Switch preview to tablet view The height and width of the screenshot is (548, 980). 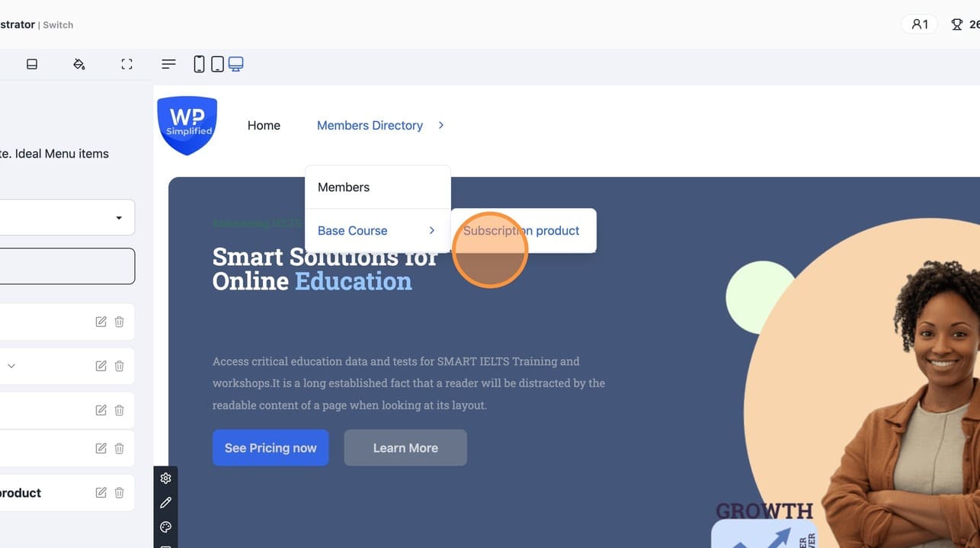(217, 64)
